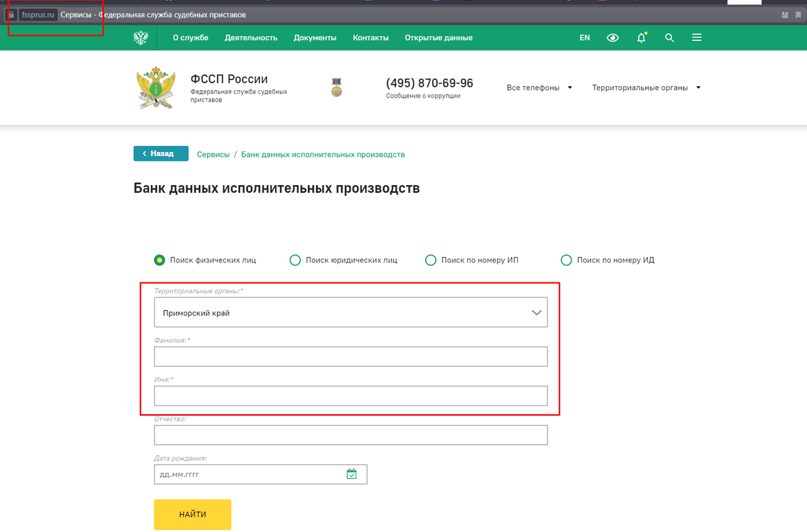The width and height of the screenshot is (807, 532).
Task: Open notifications bell icon
Action: 642,38
